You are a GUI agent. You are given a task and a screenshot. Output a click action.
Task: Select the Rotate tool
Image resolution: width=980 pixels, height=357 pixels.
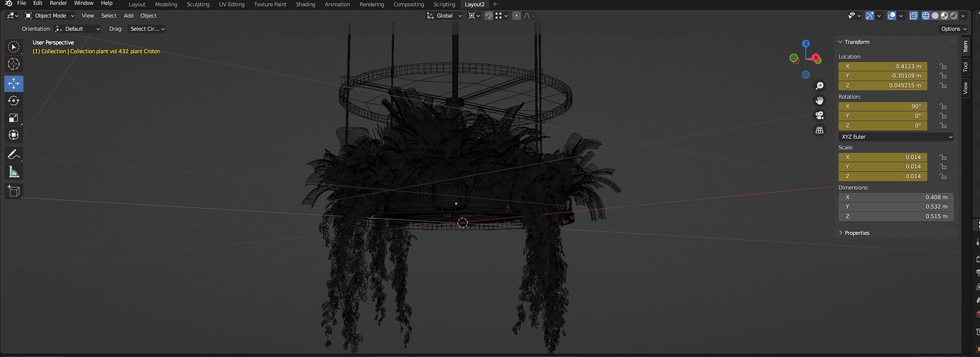pyautogui.click(x=14, y=101)
